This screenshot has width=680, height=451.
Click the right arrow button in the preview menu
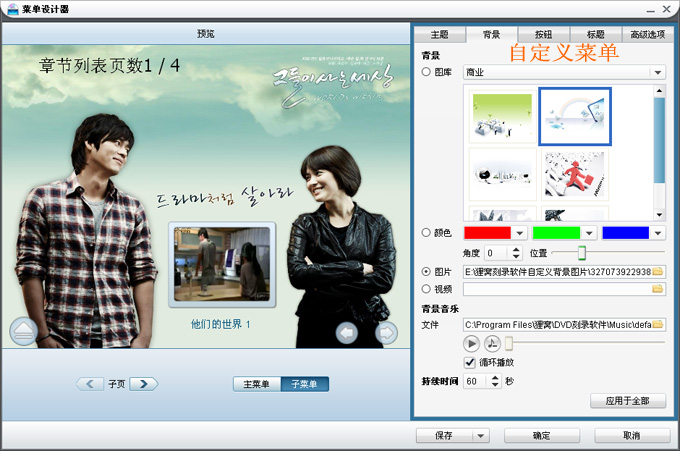tap(386, 333)
